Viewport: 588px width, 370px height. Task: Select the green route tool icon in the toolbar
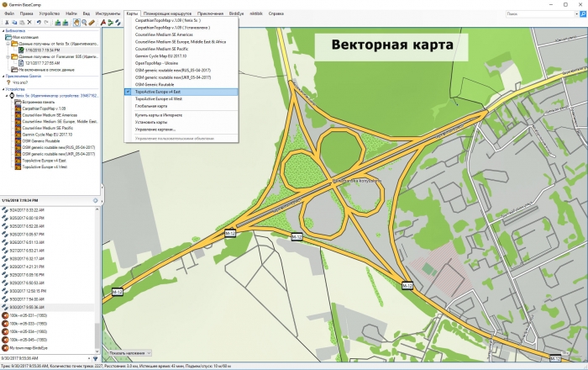[111, 23]
